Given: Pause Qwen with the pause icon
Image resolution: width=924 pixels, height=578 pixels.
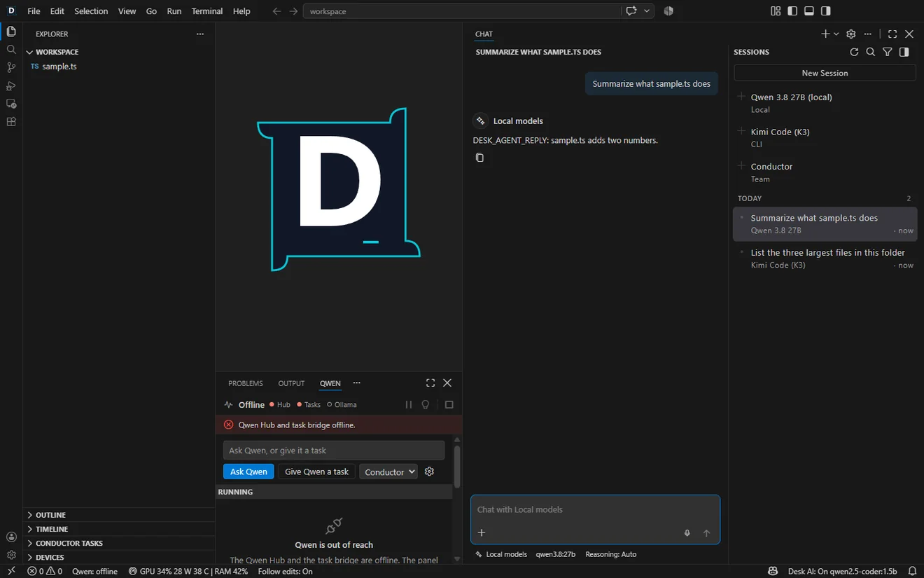Looking at the screenshot, I should tap(409, 404).
